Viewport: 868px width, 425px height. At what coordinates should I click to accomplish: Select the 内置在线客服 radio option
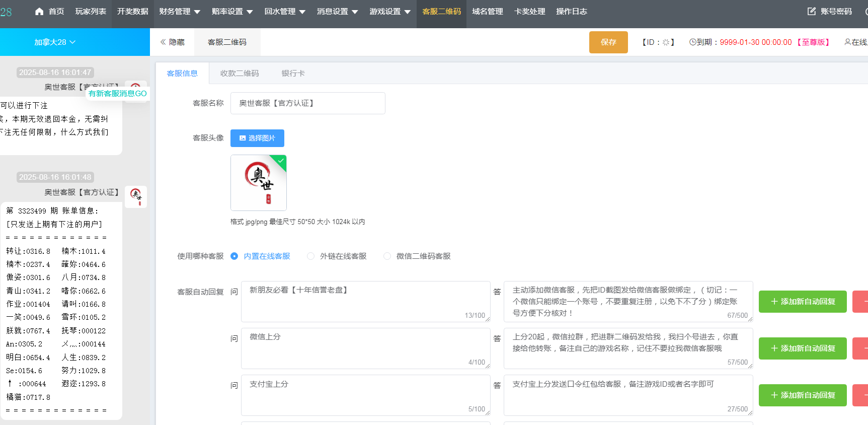pos(234,256)
